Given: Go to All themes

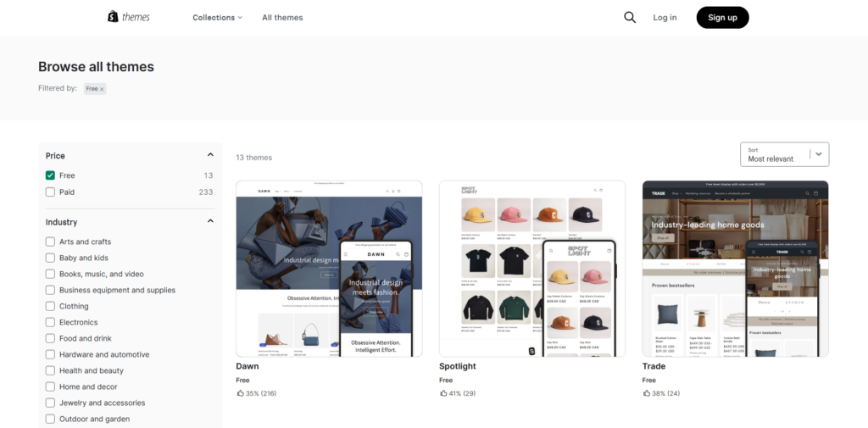Looking at the screenshot, I should click(x=282, y=18).
